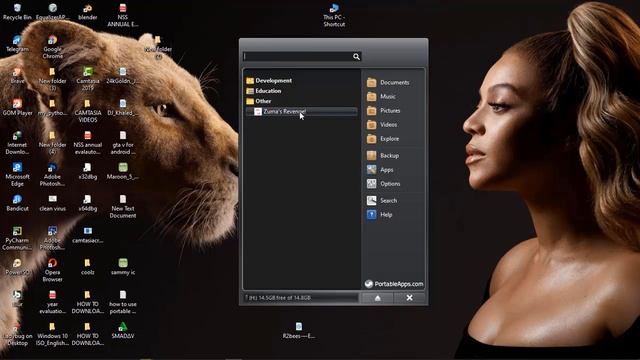Viewport: 640px width, 360px height.
Task: Select the New Text Document icon
Action: (123, 206)
